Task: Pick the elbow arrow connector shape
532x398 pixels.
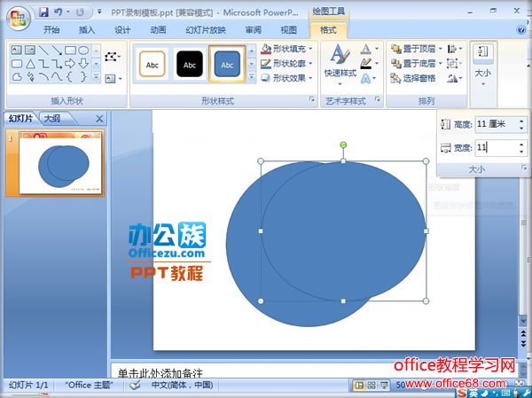Action: tap(57, 64)
